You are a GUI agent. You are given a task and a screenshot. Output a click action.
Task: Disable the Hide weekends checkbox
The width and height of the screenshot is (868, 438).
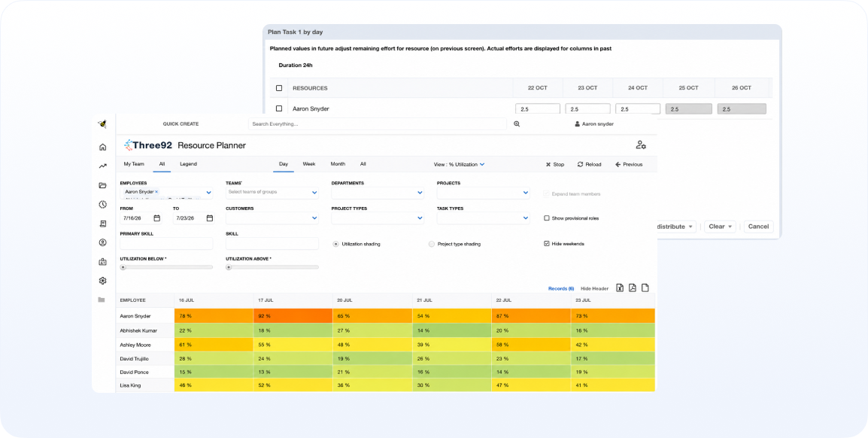(547, 244)
